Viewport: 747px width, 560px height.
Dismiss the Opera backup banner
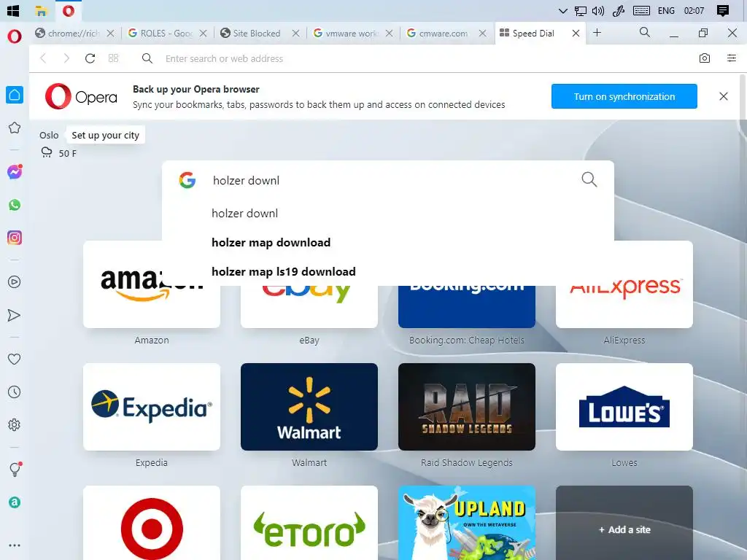point(723,96)
